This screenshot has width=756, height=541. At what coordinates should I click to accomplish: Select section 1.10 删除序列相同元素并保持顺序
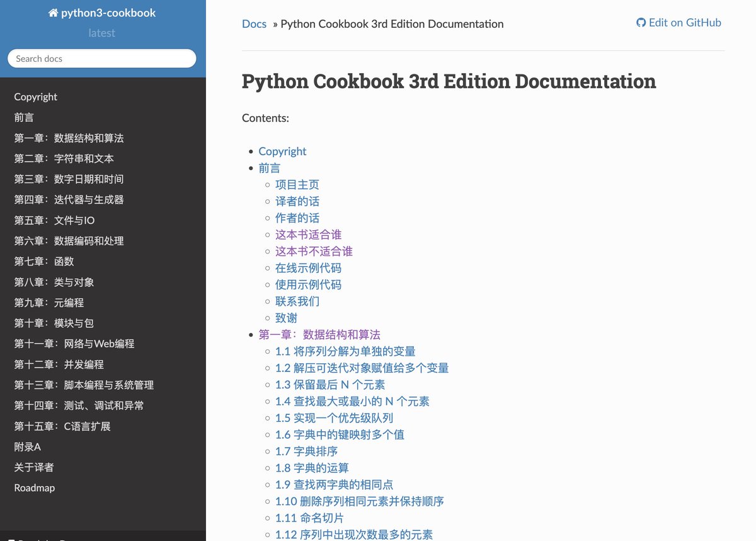coord(360,502)
